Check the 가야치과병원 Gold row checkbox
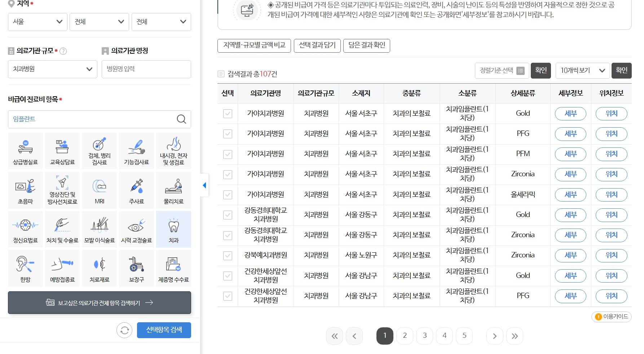This screenshot has height=354, width=644. click(228, 114)
